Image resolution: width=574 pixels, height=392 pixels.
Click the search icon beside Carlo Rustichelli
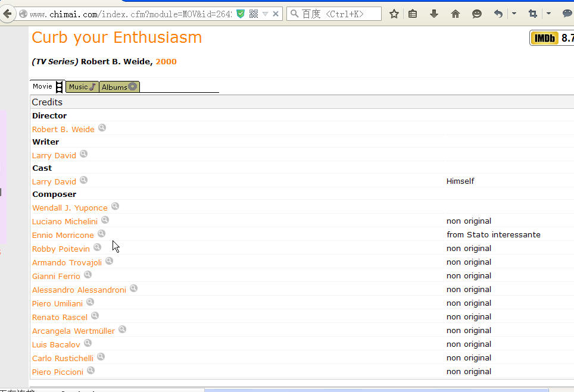(x=101, y=356)
